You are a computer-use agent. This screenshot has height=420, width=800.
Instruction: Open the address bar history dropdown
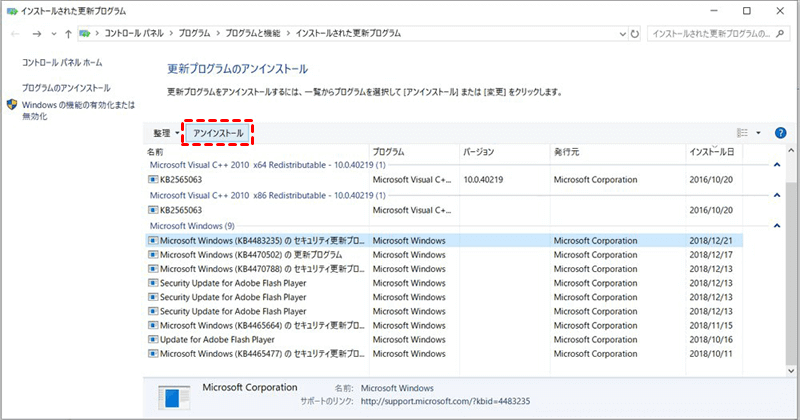click(622, 34)
